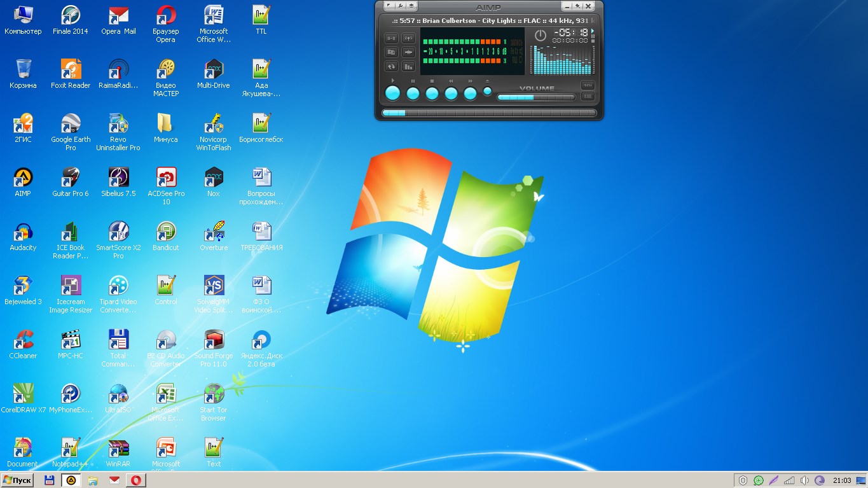Select Sound Forge Pro 11.0 shortcut

[214, 349]
